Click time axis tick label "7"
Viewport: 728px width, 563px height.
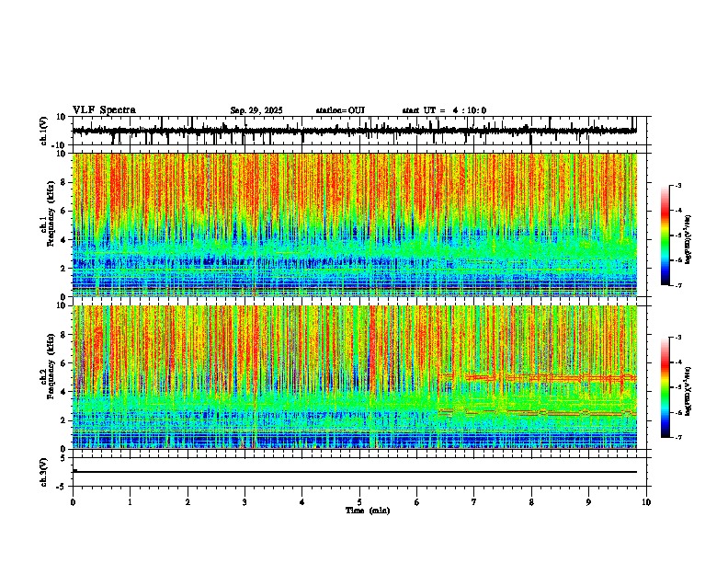pos(474,502)
